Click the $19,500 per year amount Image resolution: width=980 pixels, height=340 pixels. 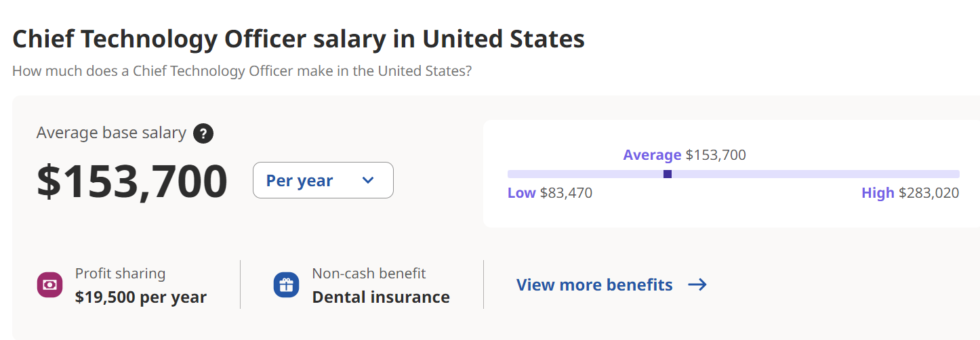[x=141, y=297]
